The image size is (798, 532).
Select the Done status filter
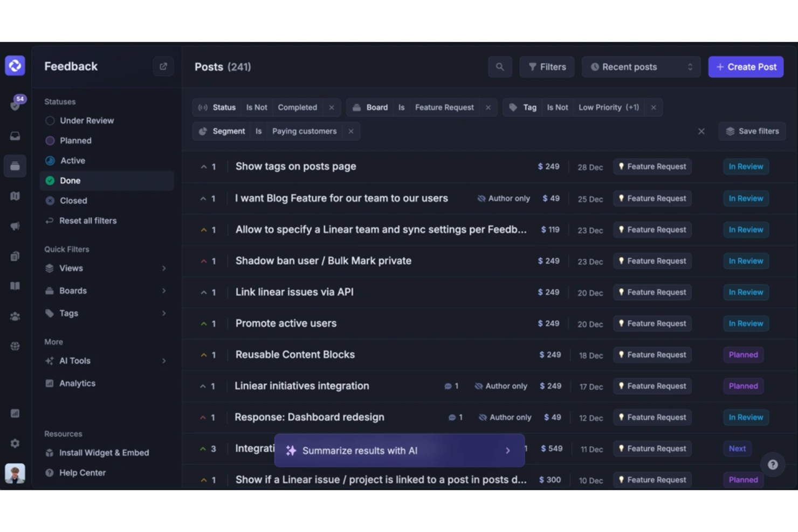coord(107,181)
